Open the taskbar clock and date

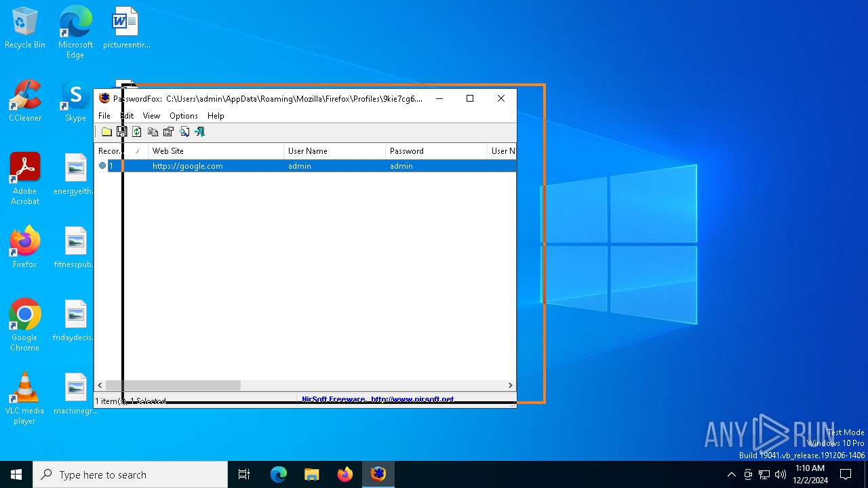[x=810, y=474]
